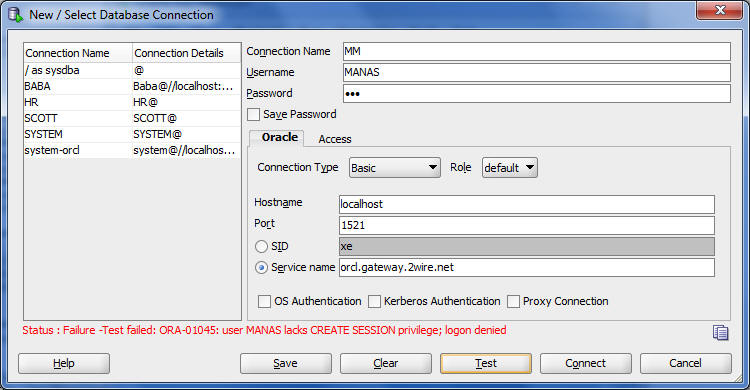Enable OS Authentication checkbox
This screenshot has width=750, height=390.
coord(264,301)
